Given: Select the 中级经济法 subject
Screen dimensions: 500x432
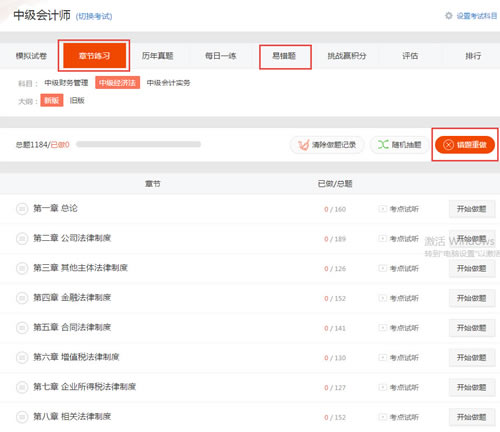Looking at the screenshot, I should click(117, 83).
